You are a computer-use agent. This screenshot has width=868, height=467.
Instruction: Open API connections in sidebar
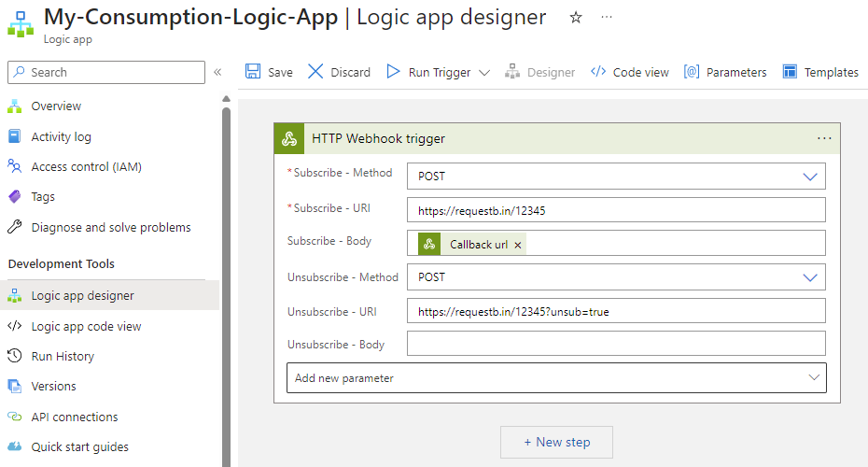click(x=75, y=417)
